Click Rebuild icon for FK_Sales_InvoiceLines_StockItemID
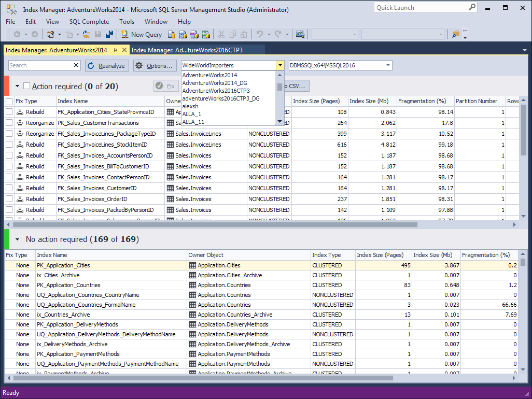 (20, 145)
